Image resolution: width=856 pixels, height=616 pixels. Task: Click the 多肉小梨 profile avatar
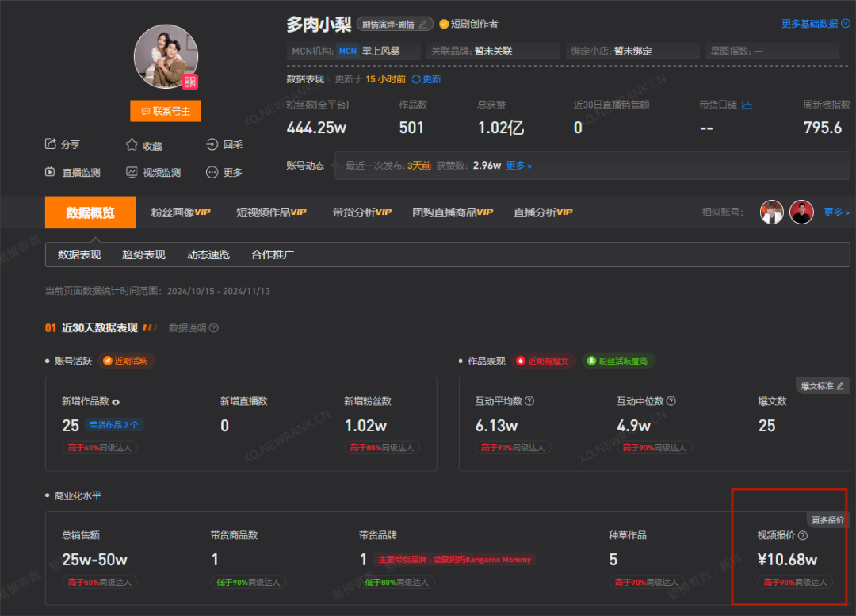tap(166, 56)
